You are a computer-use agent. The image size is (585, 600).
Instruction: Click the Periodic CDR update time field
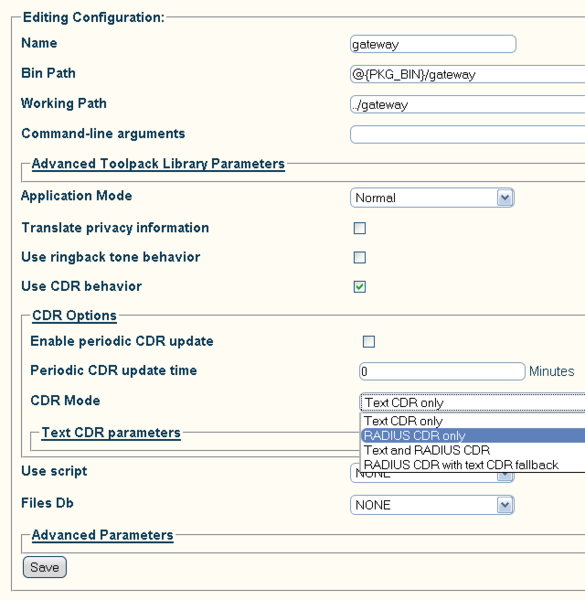pyautogui.click(x=442, y=371)
